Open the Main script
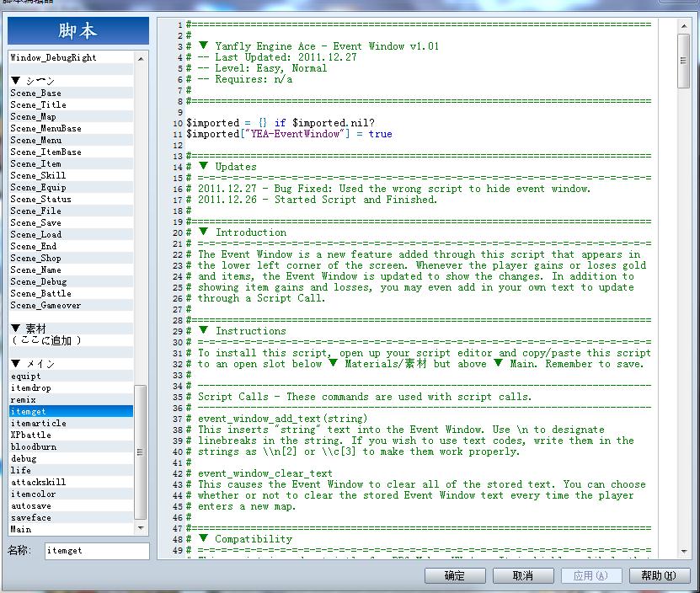The width and height of the screenshot is (700, 593). click(x=71, y=530)
